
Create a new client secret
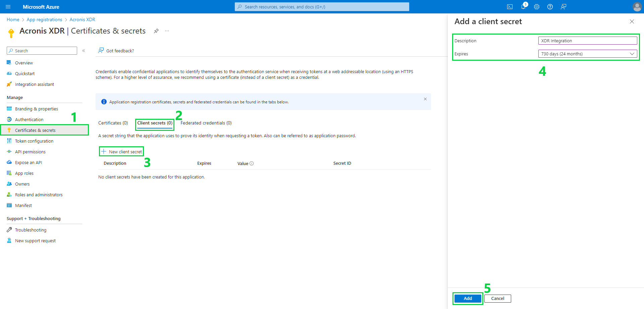121,151
